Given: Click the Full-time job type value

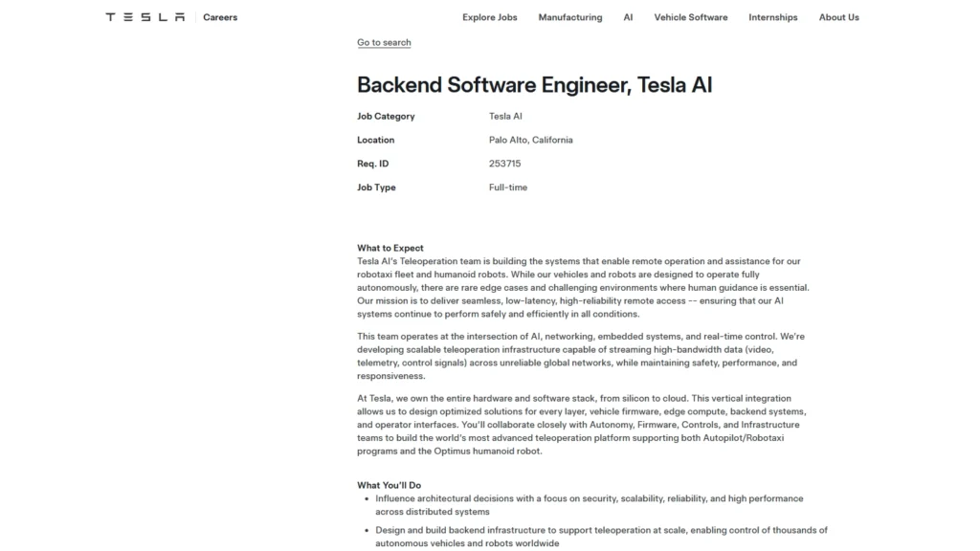Looking at the screenshot, I should click(x=507, y=187).
